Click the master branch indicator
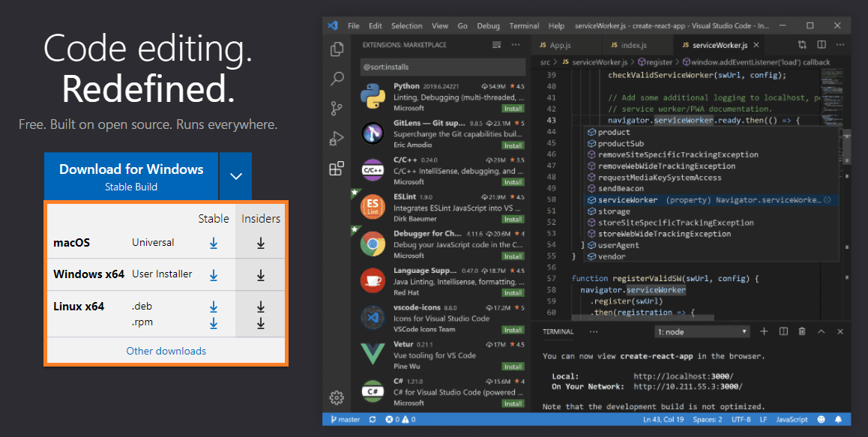The width and height of the screenshot is (868, 437). [344, 419]
